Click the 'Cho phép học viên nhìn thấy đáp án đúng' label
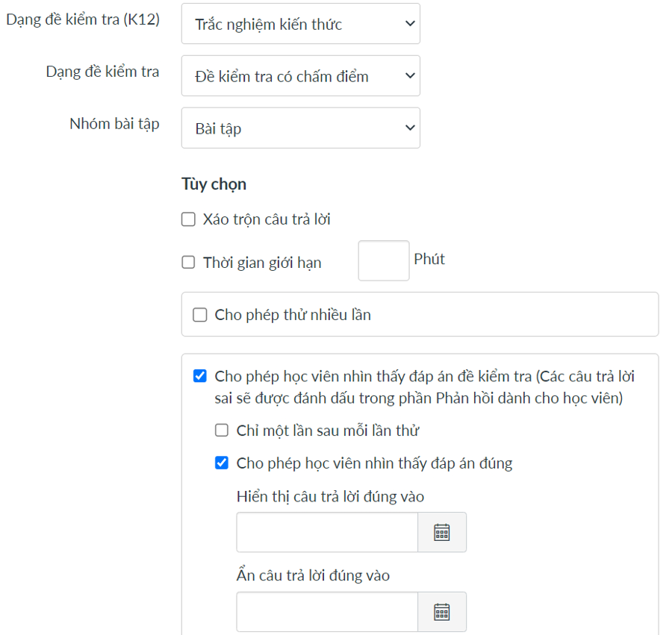Screen dimensions: 672x635 [x=374, y=463]
